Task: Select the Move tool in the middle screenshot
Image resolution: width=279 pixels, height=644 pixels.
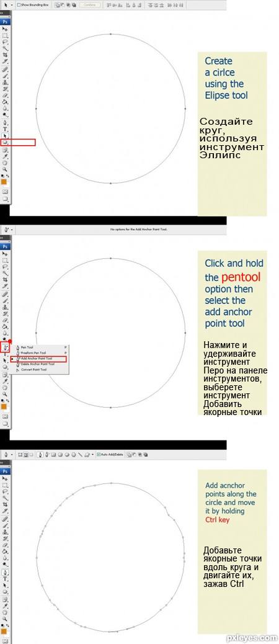Action: (x=6, y=254)
